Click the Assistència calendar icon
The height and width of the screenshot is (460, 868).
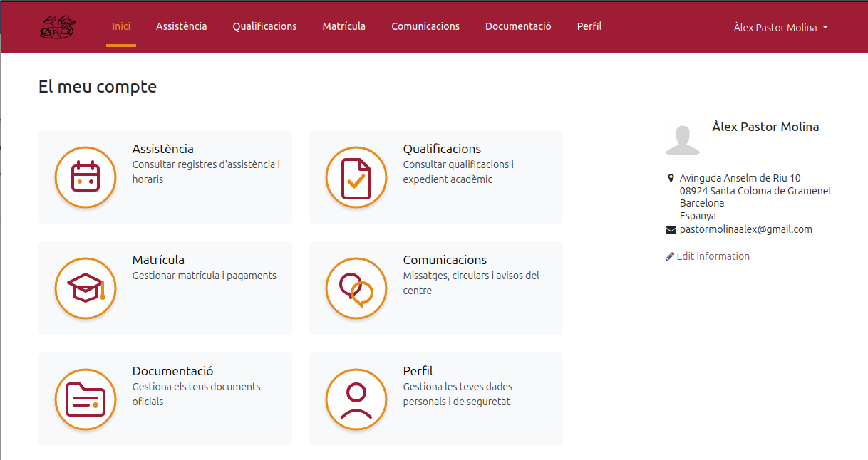(x=86, y=177)
